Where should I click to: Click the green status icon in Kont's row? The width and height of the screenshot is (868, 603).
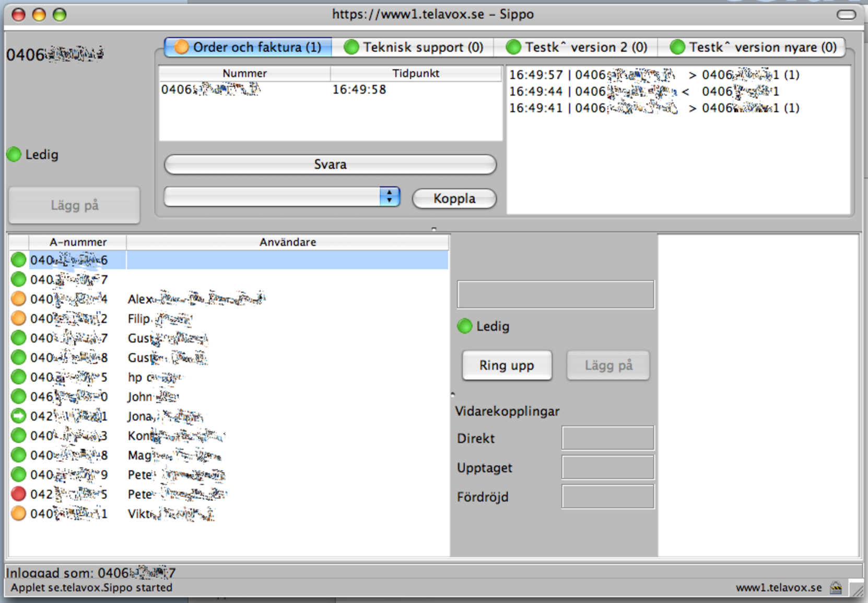point(18,435)
